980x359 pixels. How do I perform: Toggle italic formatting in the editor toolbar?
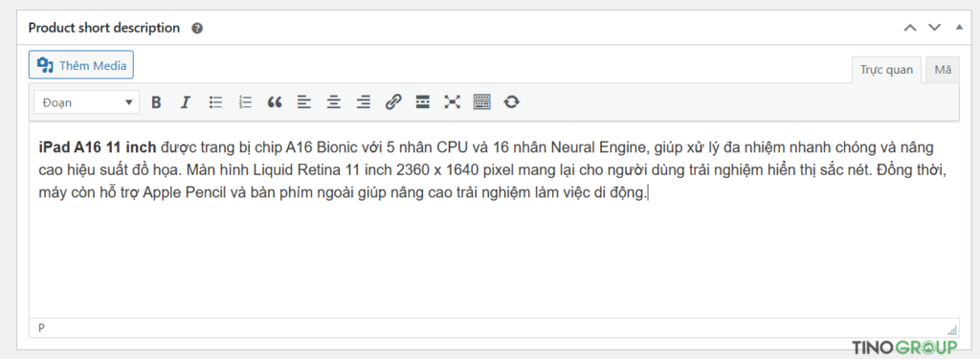click(185, 102)
